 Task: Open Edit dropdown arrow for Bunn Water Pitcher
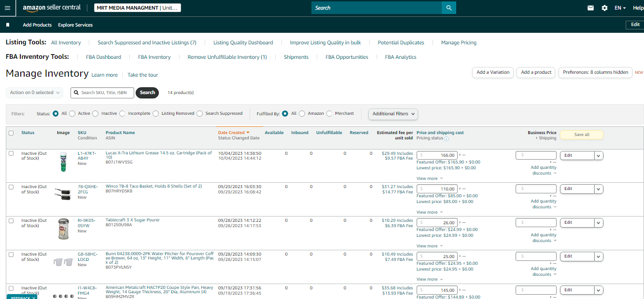[599, 257]
